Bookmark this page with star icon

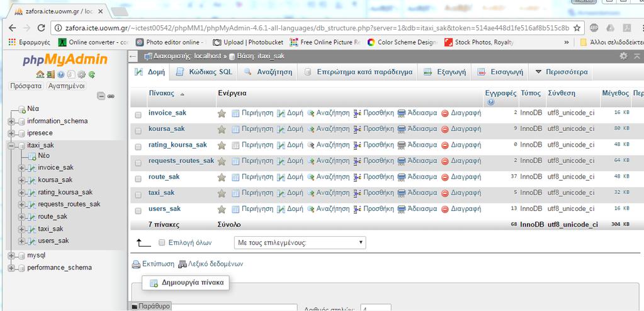[x=577, y=28]
